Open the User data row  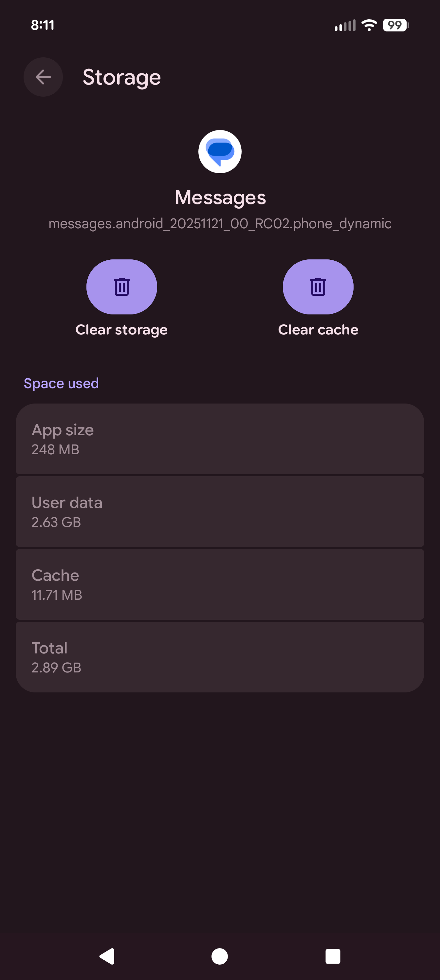(x=220, y=511)
